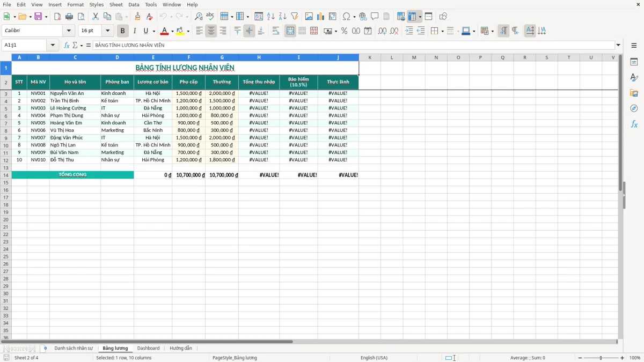644x362 pixels.
Task: Open the sidebar Gallery icon
Action: [634, 93]
